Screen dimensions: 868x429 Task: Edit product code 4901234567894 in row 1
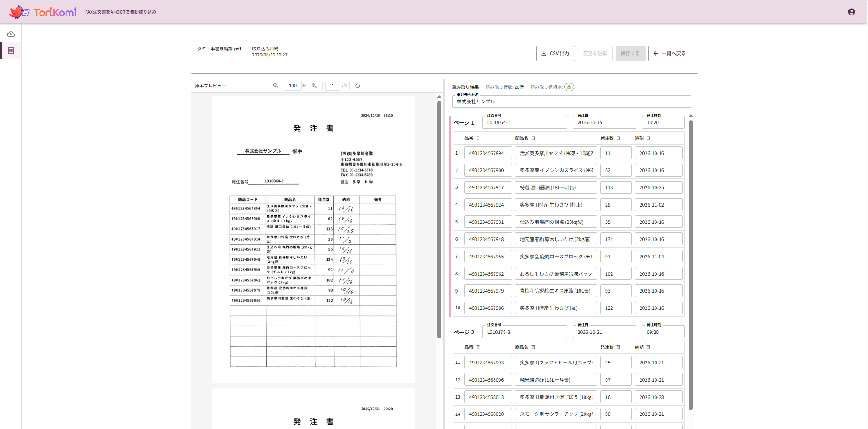pos(488,153)
